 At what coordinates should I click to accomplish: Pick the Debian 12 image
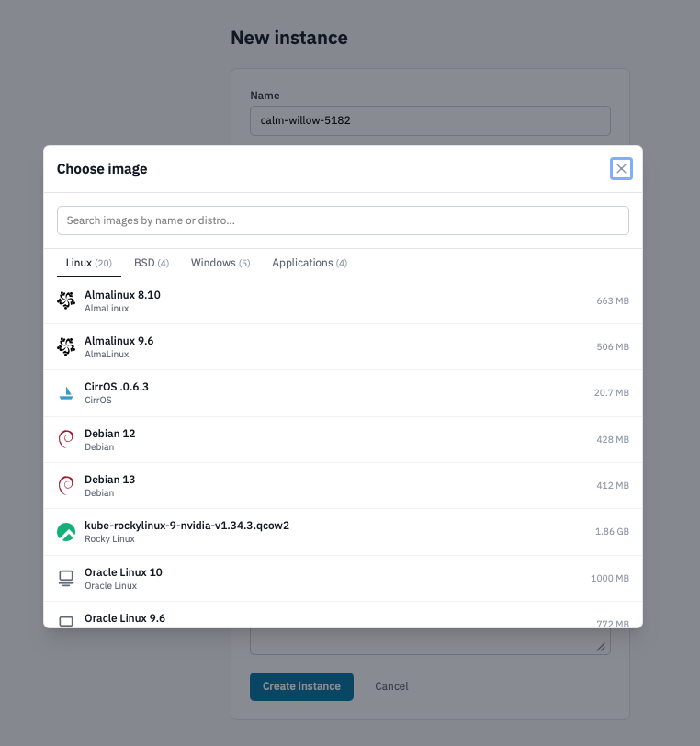click(x=343, y=439)
